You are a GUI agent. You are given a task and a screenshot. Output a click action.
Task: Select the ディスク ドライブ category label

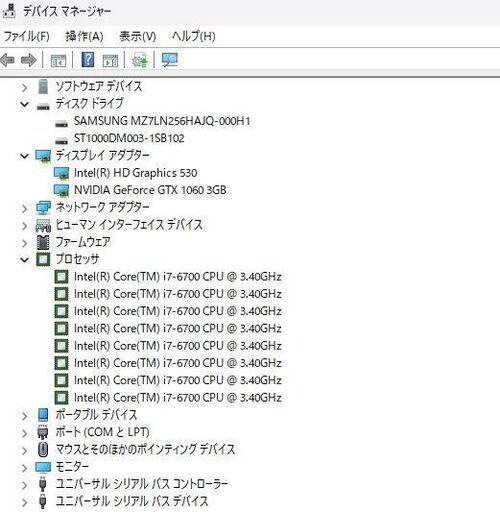coord(89,103)
